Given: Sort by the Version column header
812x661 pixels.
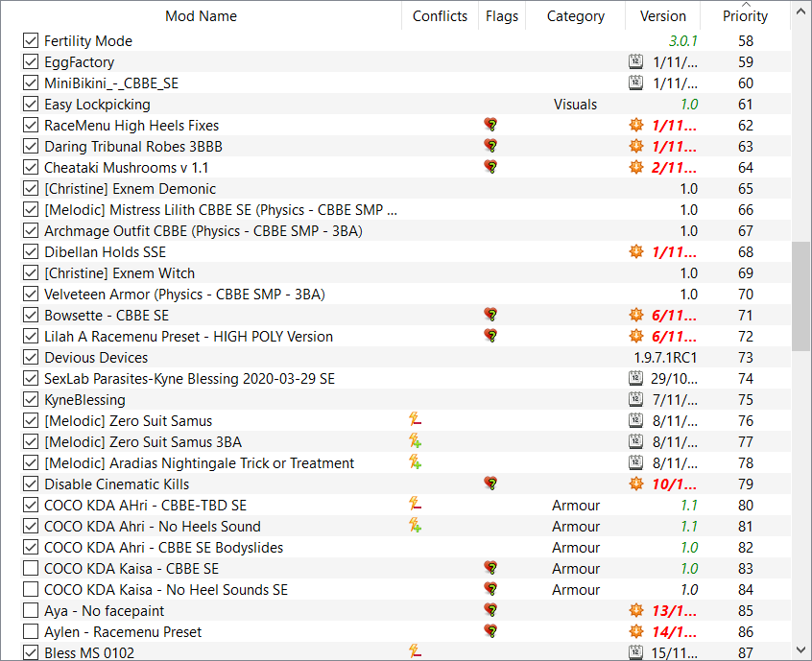Looking at the screenshot, I should 663,16.
